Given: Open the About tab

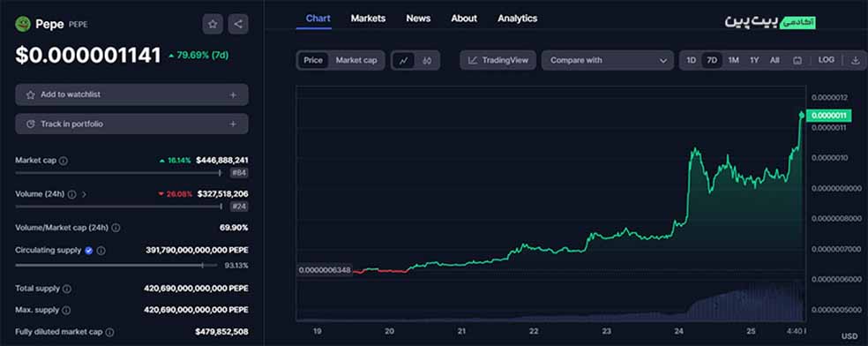Looking at the screenshot, I should pos(464,19).
